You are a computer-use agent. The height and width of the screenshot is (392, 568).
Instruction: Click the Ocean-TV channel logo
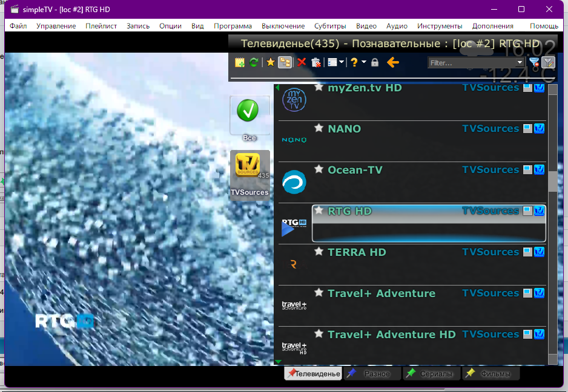pyautogui.click(x=294, y=181)
